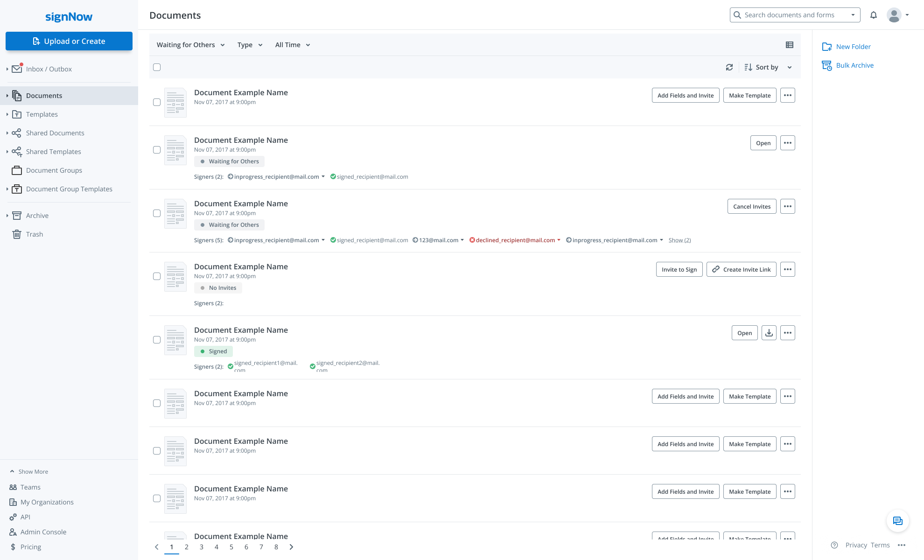
Task: Refresh the documents list
Action: tap(729, 67)
